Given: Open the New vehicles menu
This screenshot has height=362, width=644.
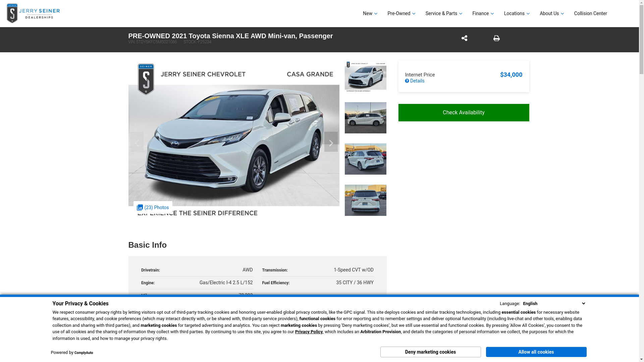Looking at the screenshot, I should click(370, 13).
